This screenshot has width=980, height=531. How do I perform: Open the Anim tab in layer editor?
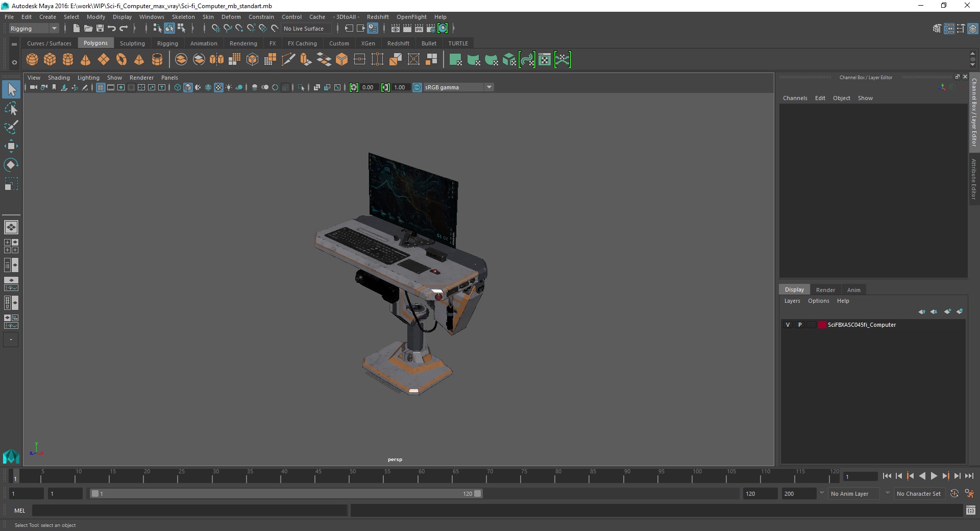pyautogui.click(x=853, y=290)
